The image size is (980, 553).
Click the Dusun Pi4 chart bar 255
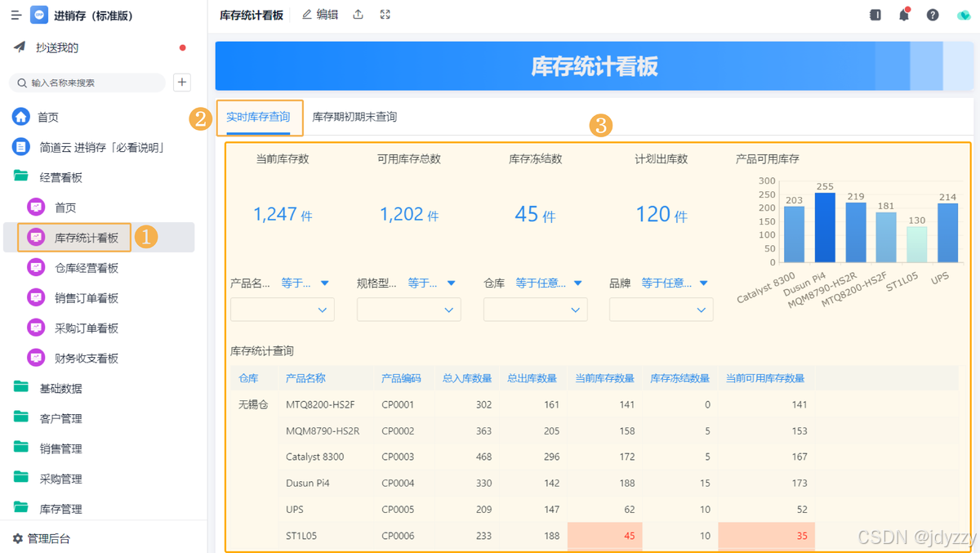tap(825, 228)
